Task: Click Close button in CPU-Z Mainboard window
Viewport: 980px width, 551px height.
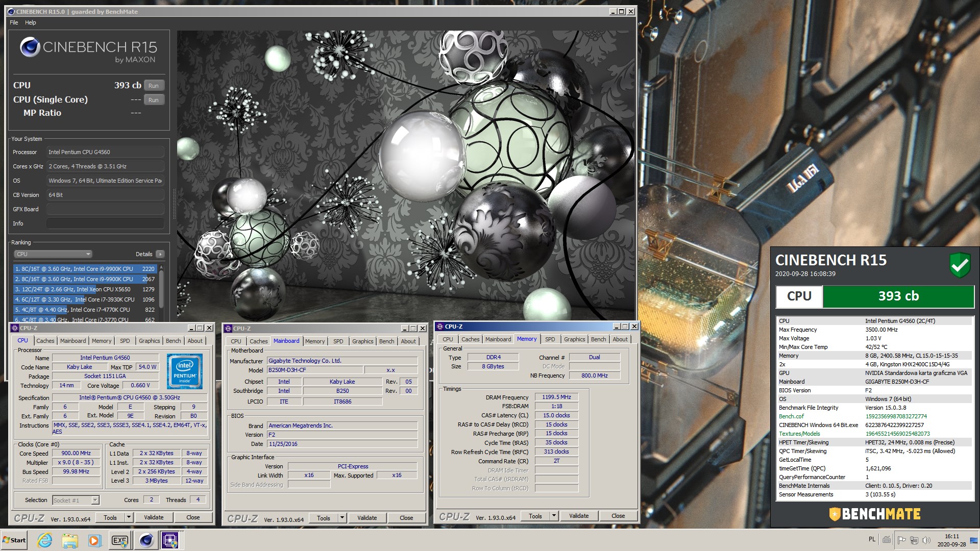Action: click(406, 518)
